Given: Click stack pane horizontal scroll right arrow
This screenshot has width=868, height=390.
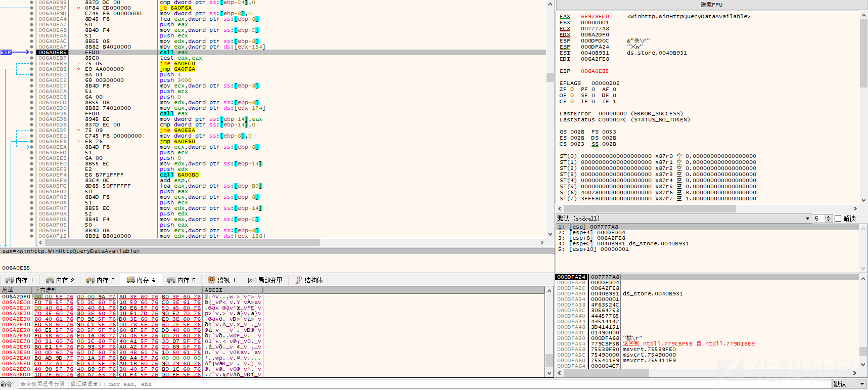Looking at the screenshot, I should click(855, 373).
